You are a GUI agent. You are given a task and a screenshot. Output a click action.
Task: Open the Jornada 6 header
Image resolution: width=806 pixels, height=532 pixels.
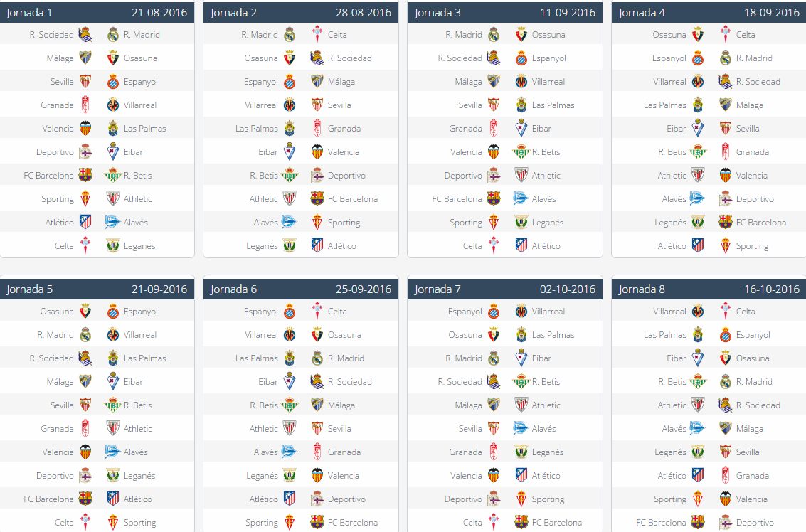[x=301, y=289]
